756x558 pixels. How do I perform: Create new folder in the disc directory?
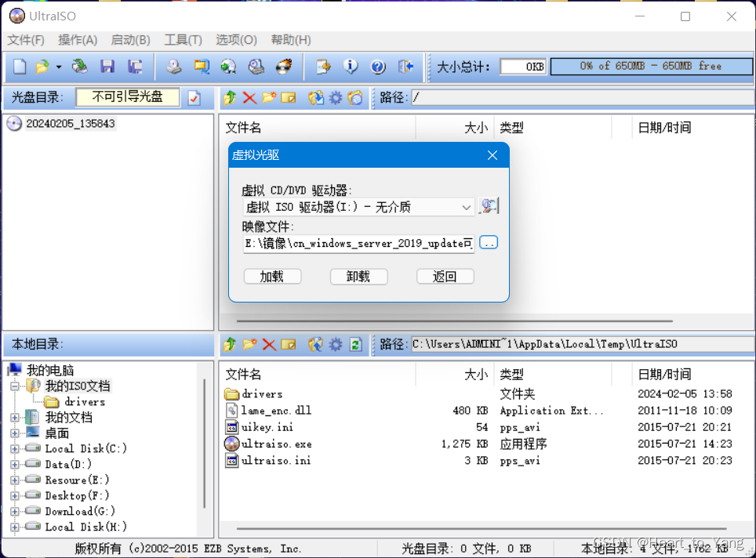(x=269, y=97)
